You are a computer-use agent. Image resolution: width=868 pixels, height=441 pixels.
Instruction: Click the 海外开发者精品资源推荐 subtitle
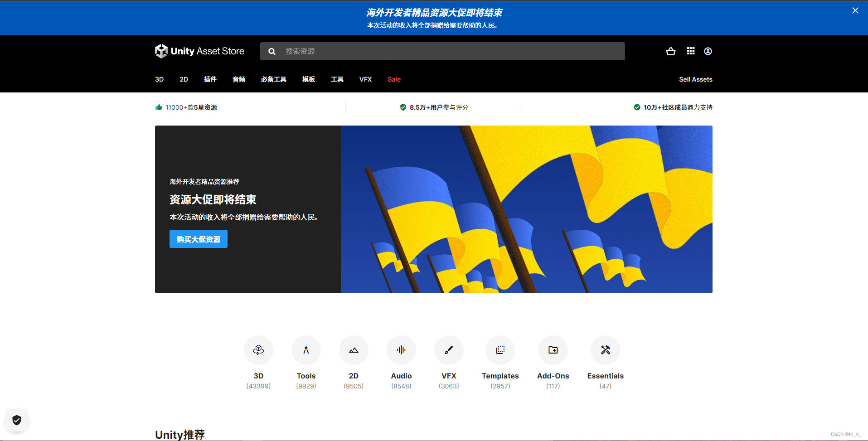click(x=204, y=182)
